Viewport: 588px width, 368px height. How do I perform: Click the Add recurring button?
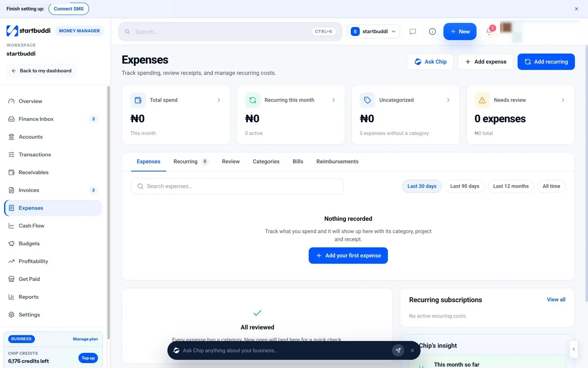pos(546,62)
